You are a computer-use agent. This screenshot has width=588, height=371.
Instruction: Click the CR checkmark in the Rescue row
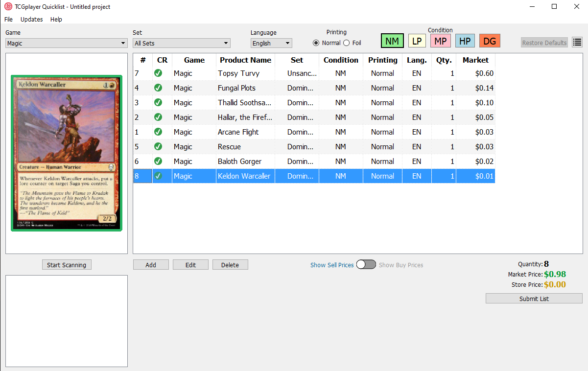(158, 147)
